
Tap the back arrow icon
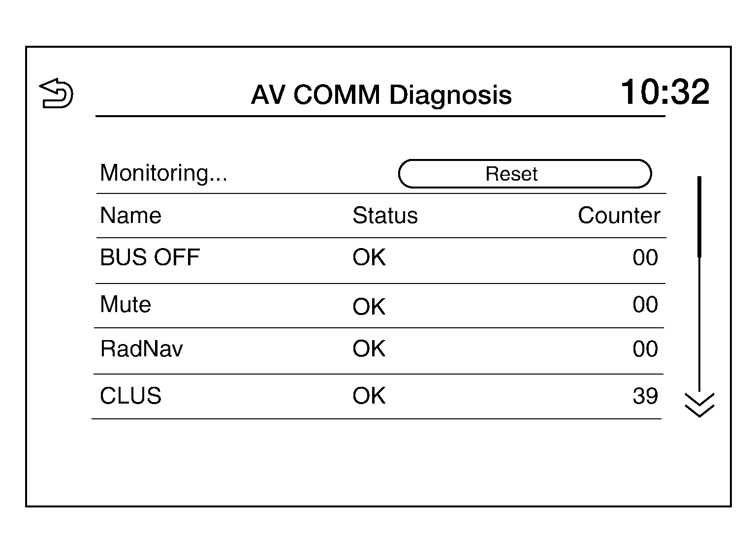tap(56, 93)
